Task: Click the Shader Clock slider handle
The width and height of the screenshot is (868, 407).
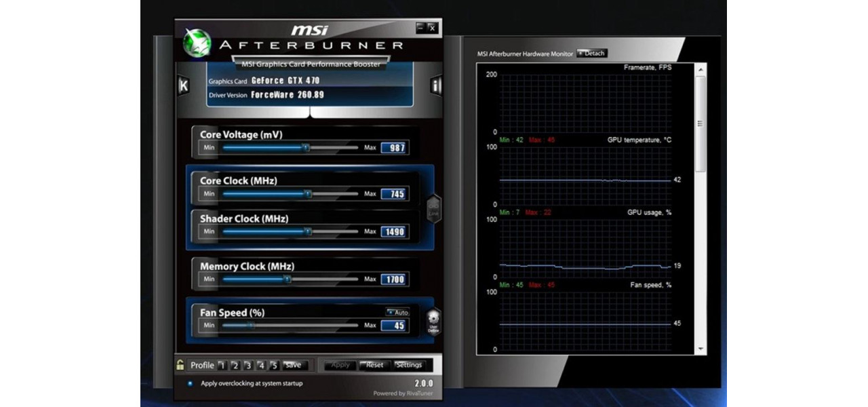Action: 308,231
